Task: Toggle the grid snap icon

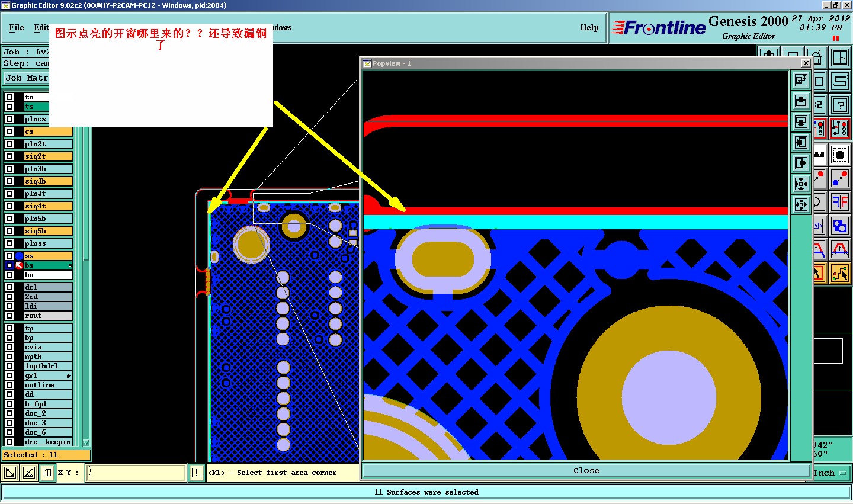Action: tap(47, 473)
